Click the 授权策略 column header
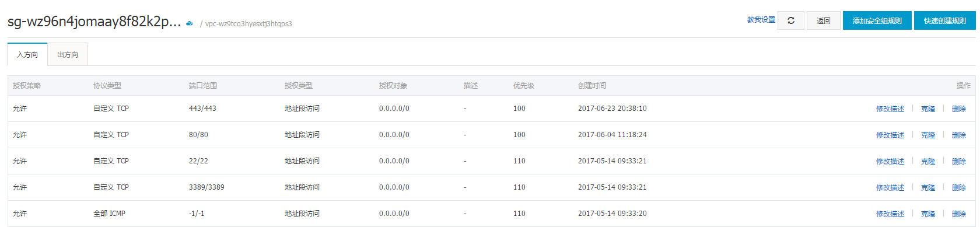The width and height of the screenshot is (980, 227). click(x=27, y=86)
